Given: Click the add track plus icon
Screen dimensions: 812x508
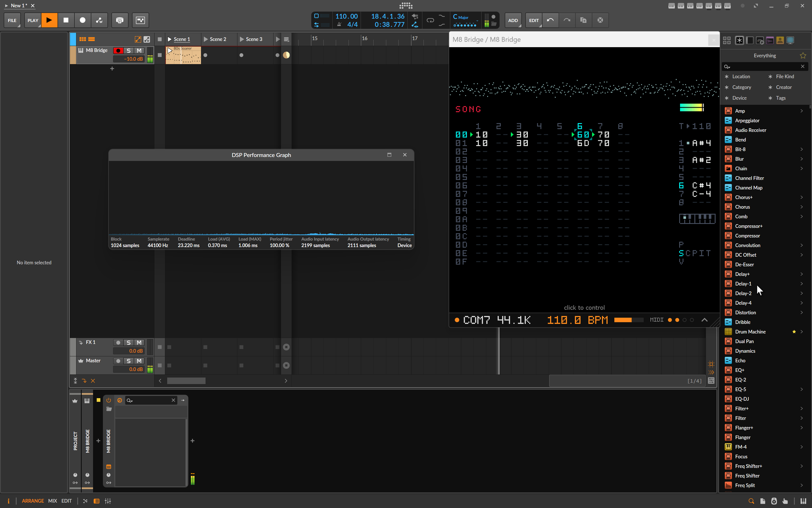Looking at the screenshot, I should click(x=112, y=69).
